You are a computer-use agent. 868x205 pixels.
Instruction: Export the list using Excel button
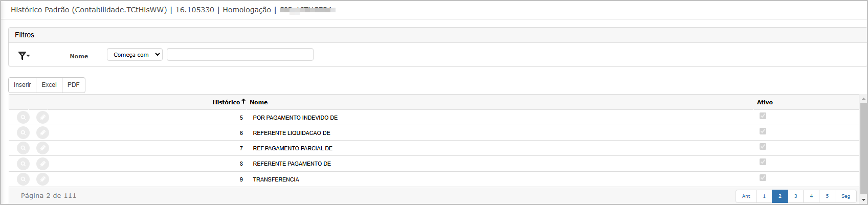[49, 85]
